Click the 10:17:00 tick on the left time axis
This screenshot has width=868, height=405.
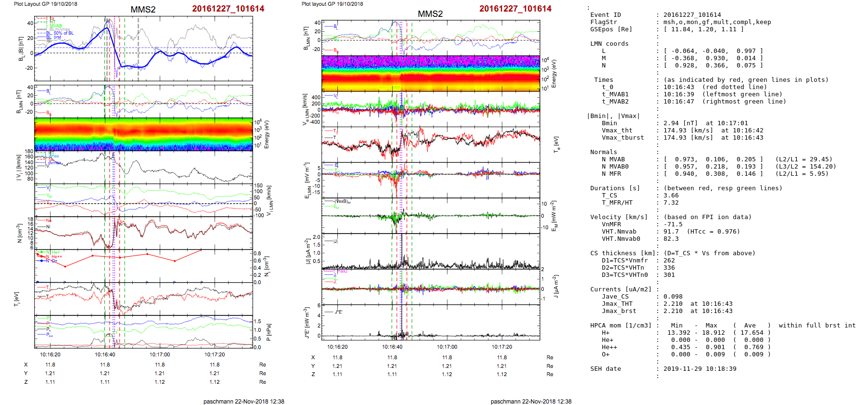[160, 354]
